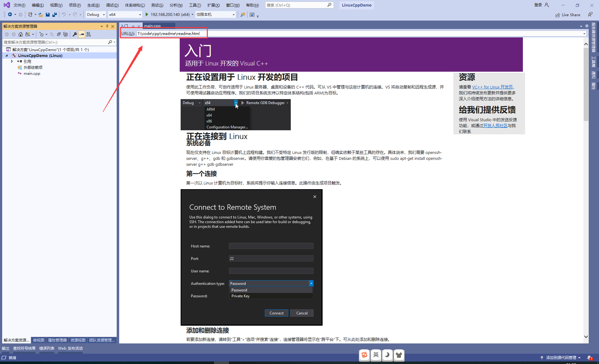Toggle Show All Files in Solution Explorer
This screenshot has width=599, height=364.
(66, 34)
